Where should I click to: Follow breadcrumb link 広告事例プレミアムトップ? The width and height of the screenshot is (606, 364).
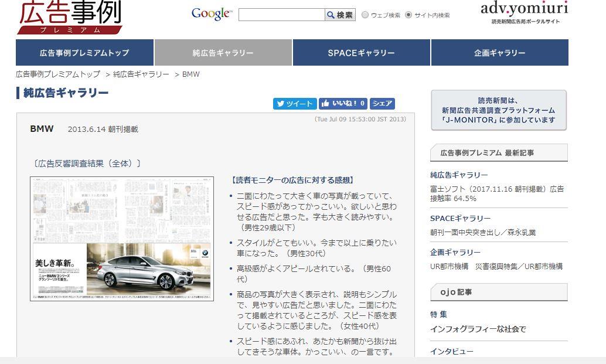tap(58, 74)
